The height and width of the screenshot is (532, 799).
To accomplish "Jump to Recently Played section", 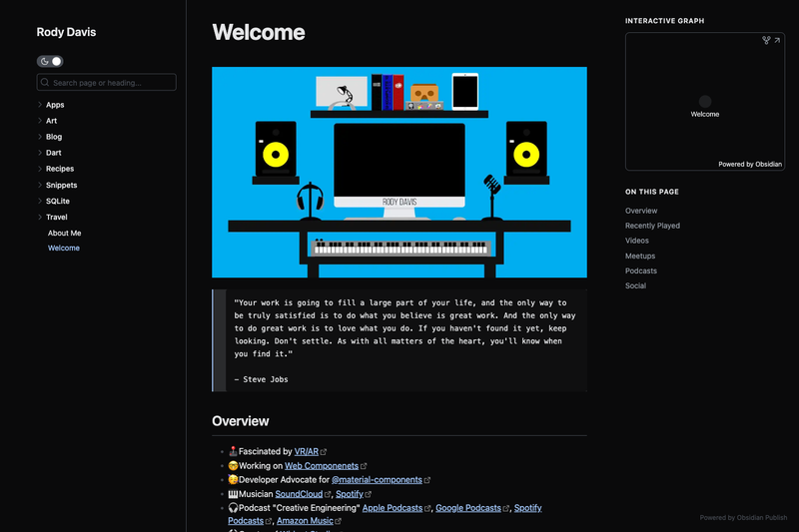I will [x=652, y=226].
